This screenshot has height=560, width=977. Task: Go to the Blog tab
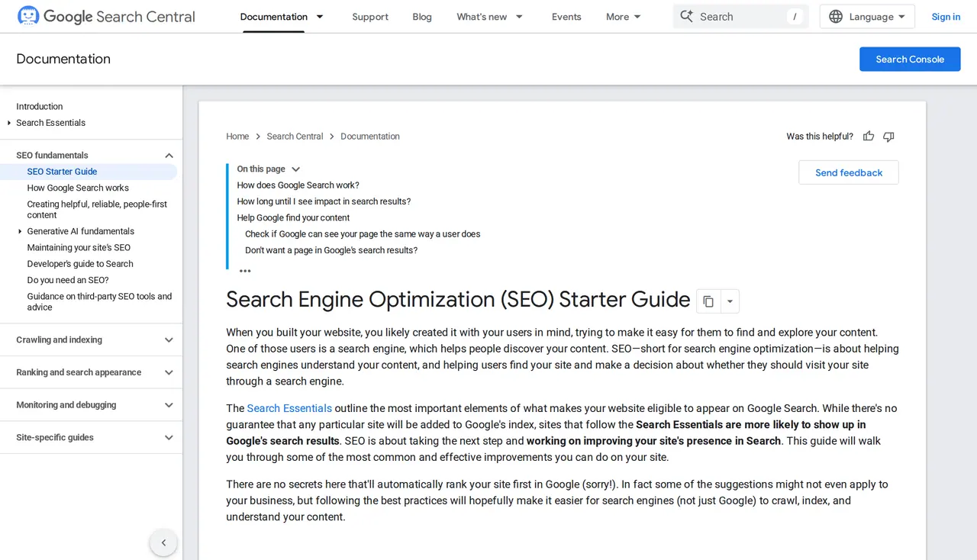(x=422, y=17)
